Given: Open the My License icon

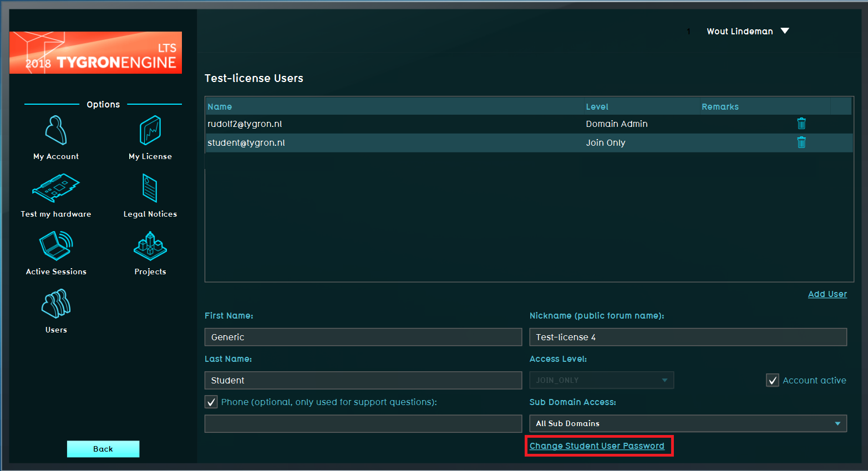Looking at the screenshot, I should (x=150, y=131).
